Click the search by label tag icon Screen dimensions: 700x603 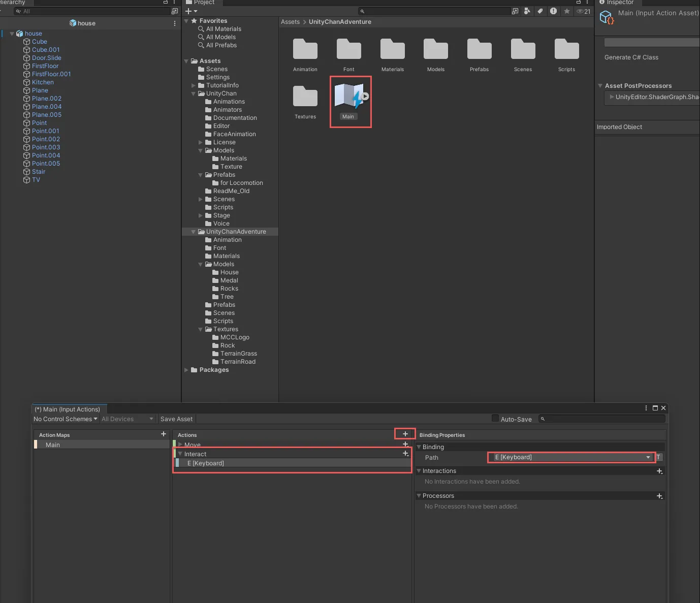coord(540,11)
